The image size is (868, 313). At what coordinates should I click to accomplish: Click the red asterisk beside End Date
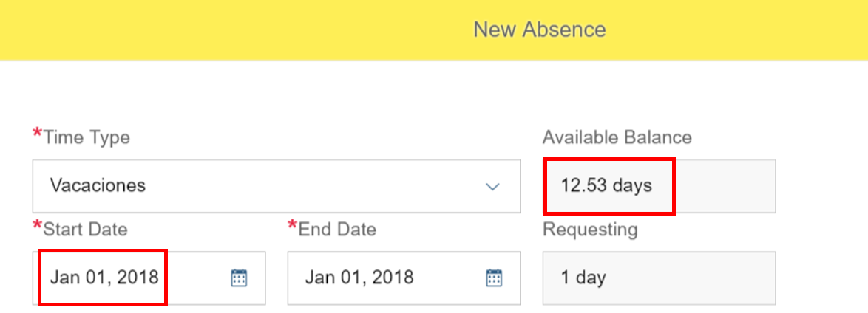coord(292,226)
